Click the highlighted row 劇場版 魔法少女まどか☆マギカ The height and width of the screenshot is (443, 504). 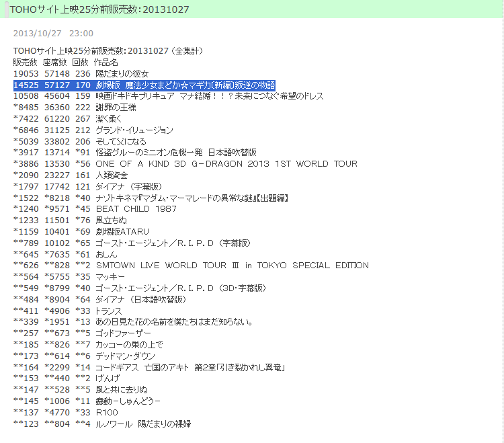pyautogui.click(x=144, y=85)
